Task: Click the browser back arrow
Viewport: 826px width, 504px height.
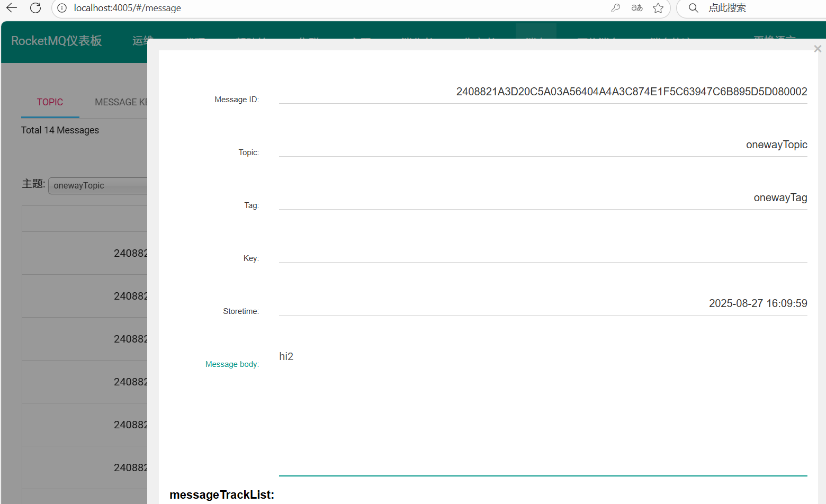Action: click(12, 8)
